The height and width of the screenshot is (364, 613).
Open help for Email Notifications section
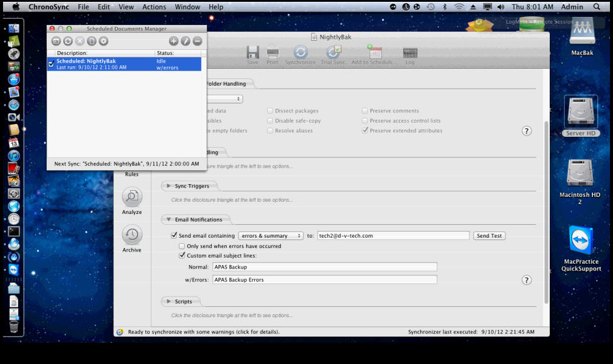(527, 280)
